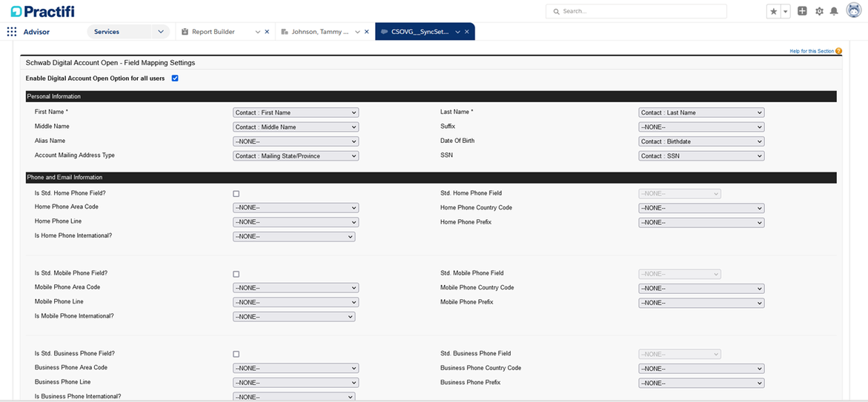Click the Advisor app name
868x402 pixels.
[x=36, y=32]
